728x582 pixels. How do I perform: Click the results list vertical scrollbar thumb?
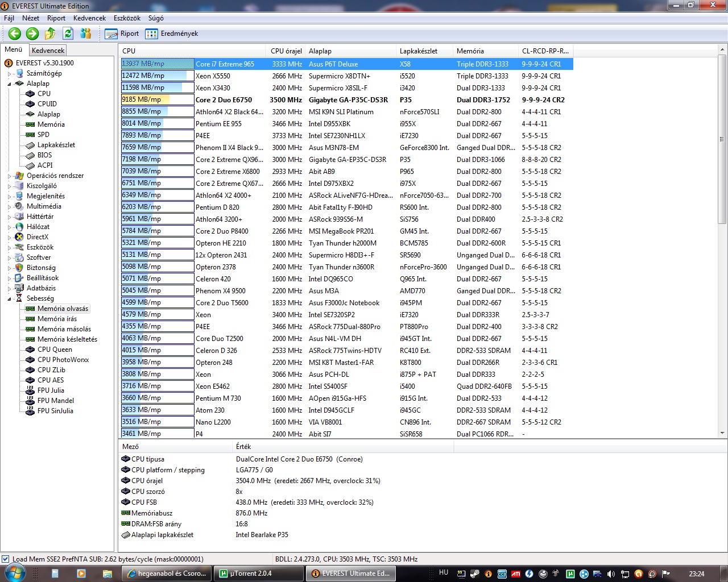[x=722, y=139]
